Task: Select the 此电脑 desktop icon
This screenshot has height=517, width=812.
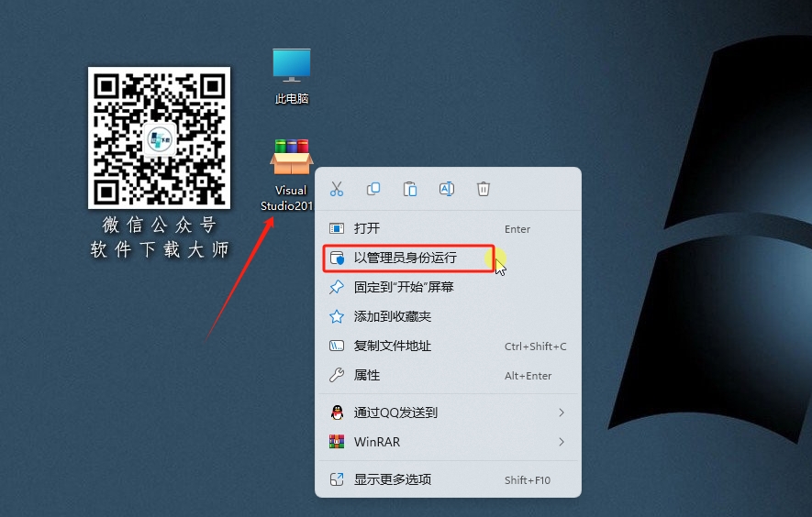Action: [x=292, y=76]
